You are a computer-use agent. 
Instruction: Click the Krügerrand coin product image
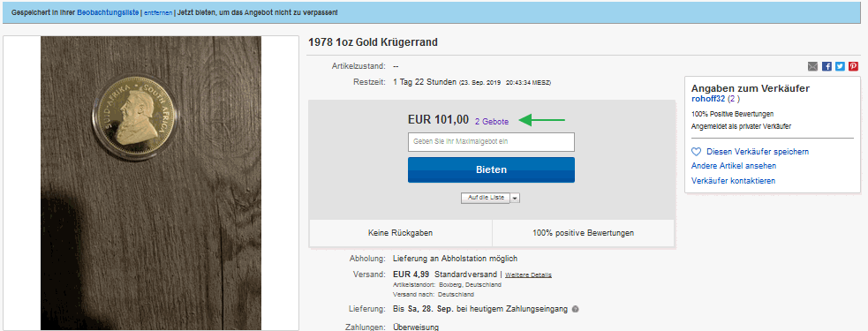pos(151,184)
